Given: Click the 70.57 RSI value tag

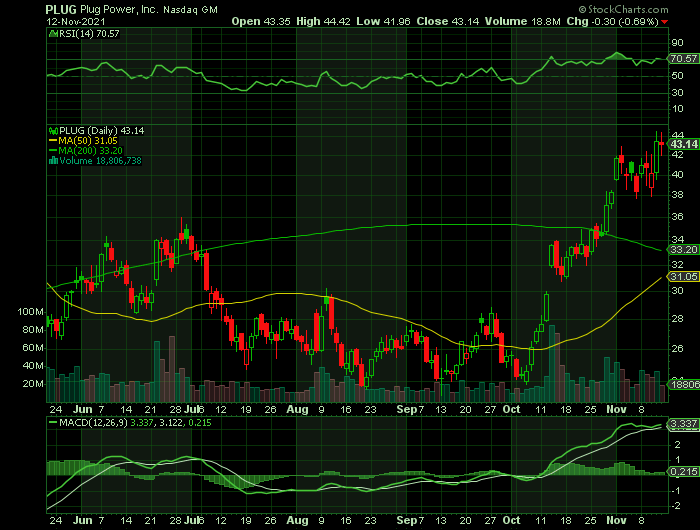Looking at the screenshot, I should [683, 58].
